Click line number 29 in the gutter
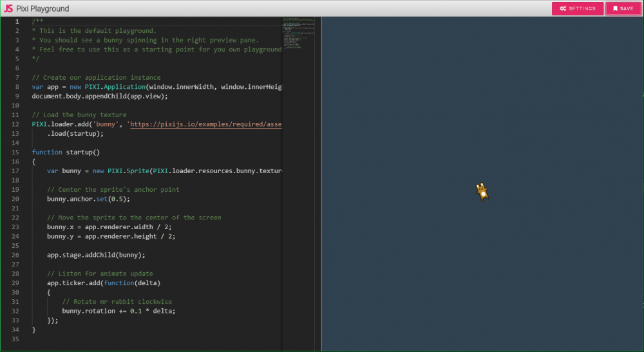The image size is (644, 352). (x=15, y=283)
